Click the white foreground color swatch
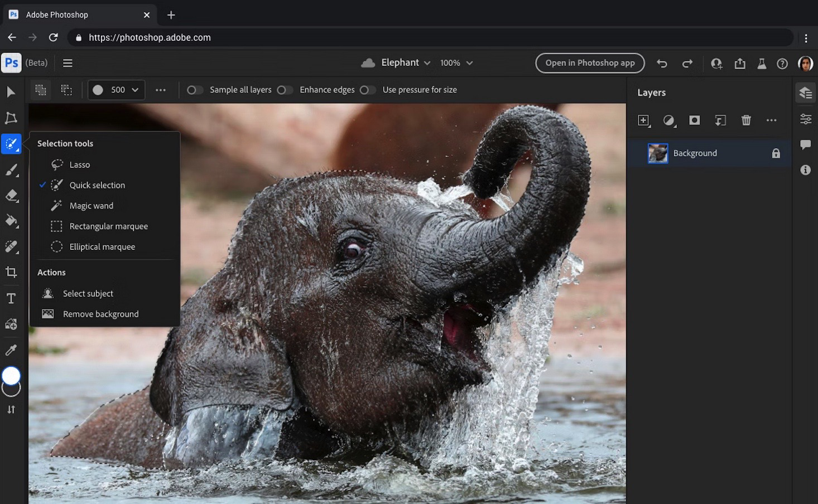Viewport: 818px width, 504px height. tap(11, 376)
